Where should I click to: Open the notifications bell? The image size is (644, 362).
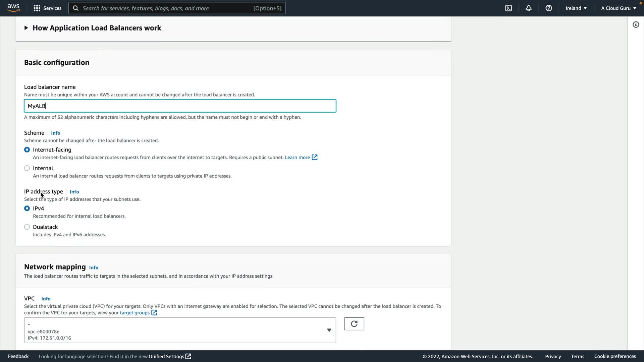(x=529, y=8)
